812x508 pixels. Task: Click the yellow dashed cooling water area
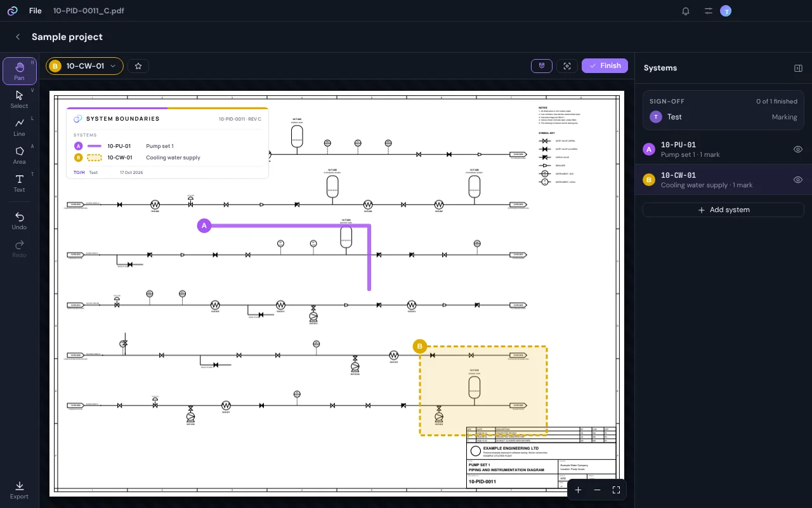pos(483,391)
